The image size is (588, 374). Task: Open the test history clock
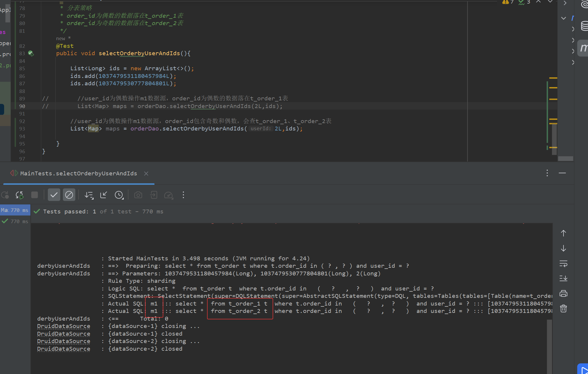[x=119, y=195]
